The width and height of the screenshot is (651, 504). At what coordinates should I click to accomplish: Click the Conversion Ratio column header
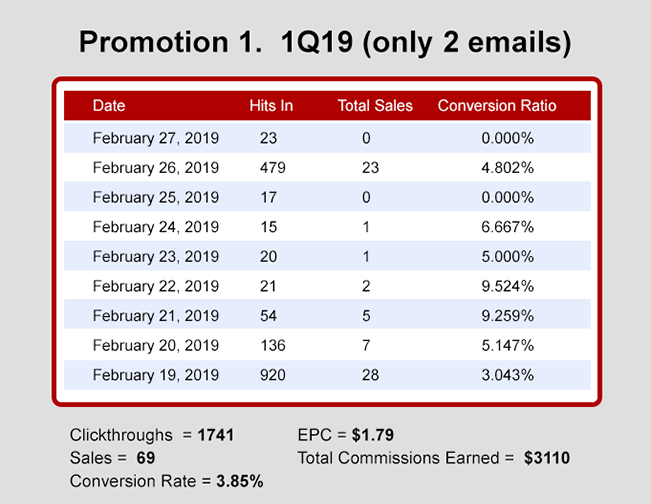[497, 105]
